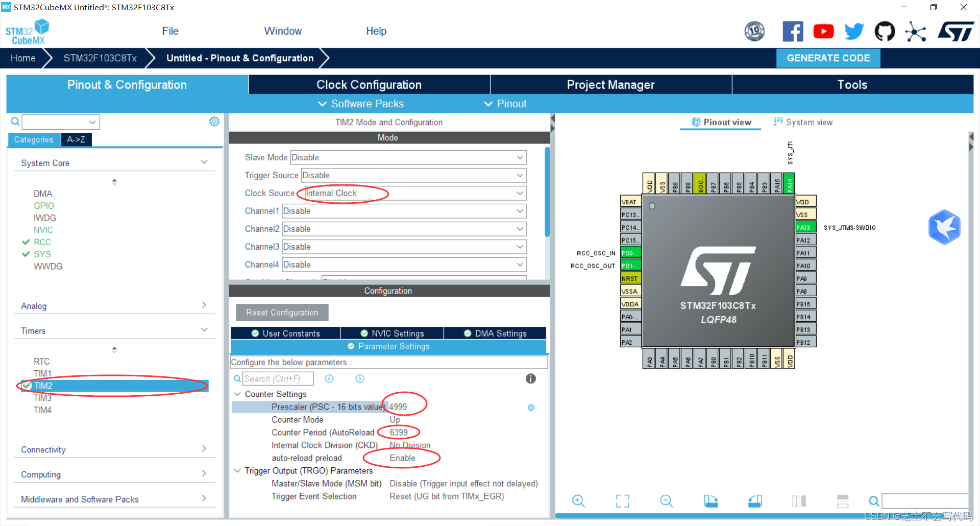980x526 pixels.
Task: Click the parameter Search field
Action: pos(278,378)
